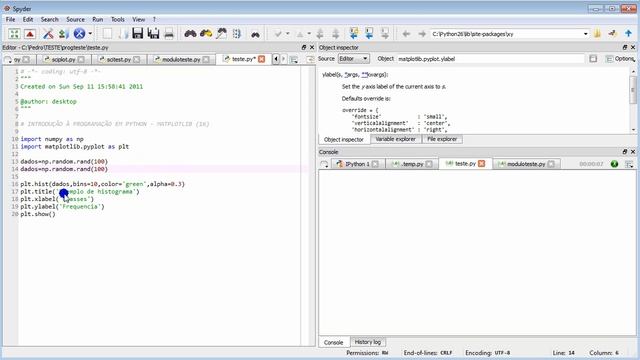Click the second blue arrow run selection icon

(x=369, y=34)
